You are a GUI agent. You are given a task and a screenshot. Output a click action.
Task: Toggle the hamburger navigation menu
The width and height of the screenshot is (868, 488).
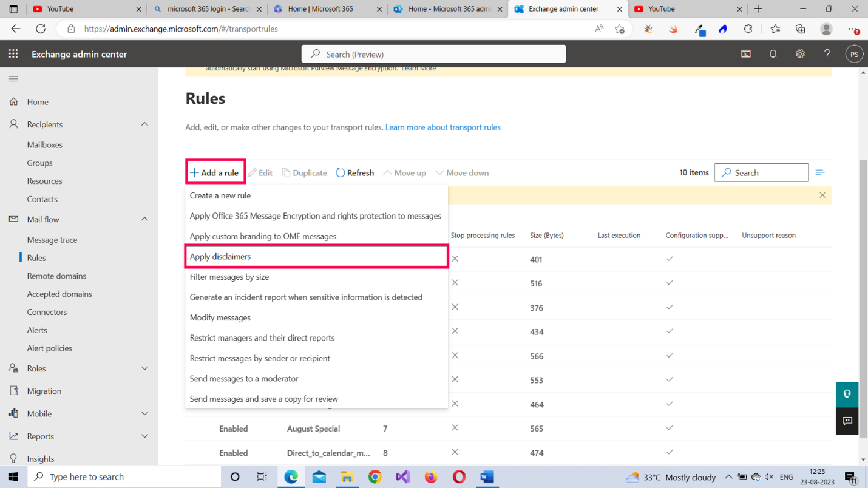(13, 79)
